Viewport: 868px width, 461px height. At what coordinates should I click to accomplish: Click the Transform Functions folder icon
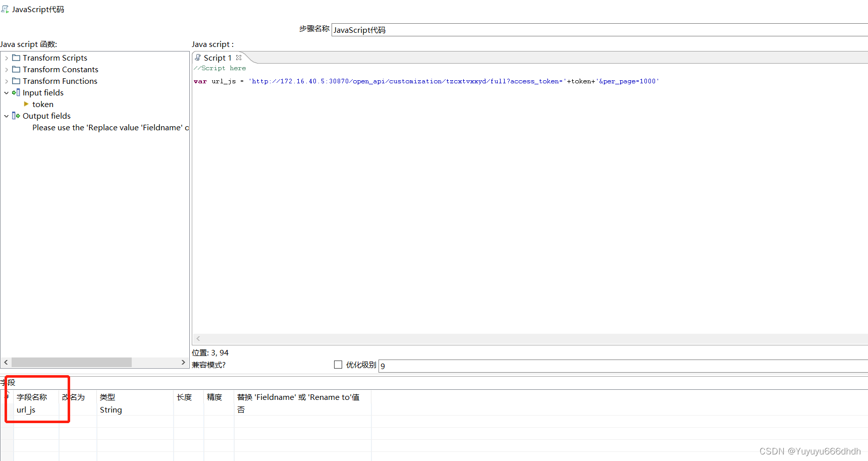tap(16, 81)
